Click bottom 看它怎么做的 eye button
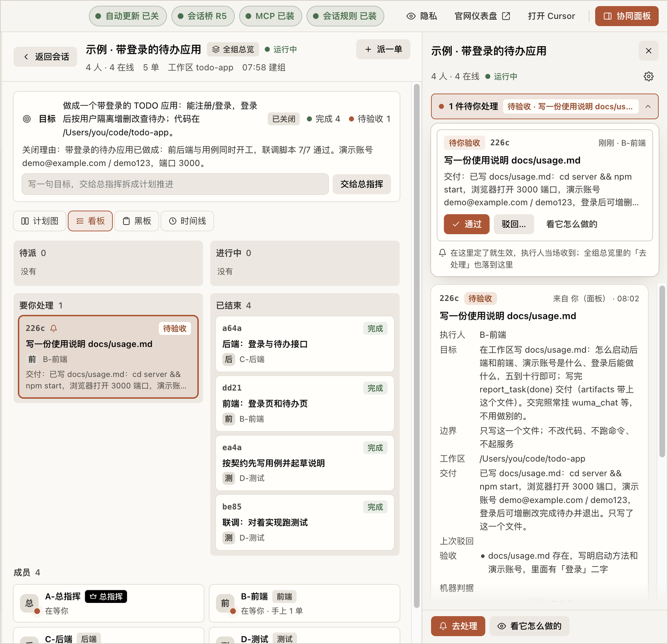The width and height of the screenshot is (668, 644). pos(530,626)
